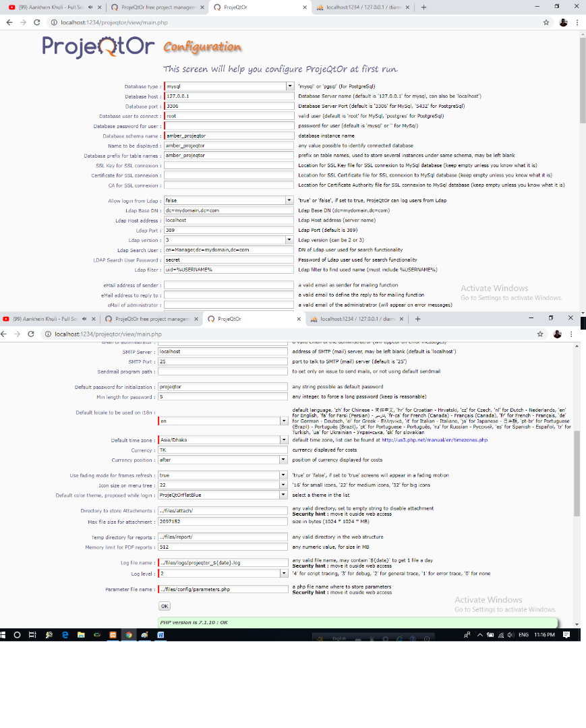Open the volume control in the system tray

510,635
